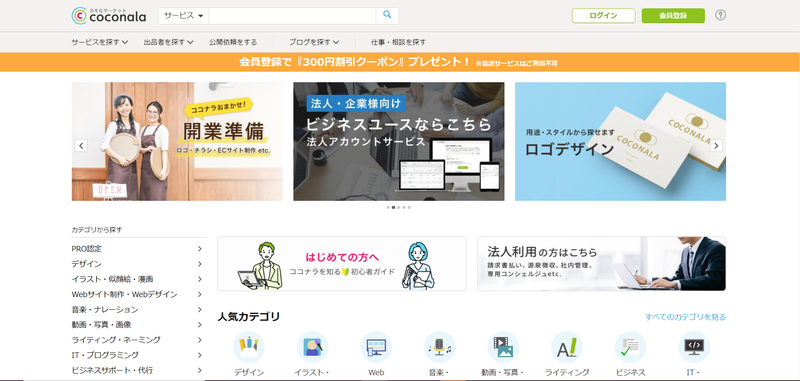This screenshot has height=381, width=800.
Task: Expand the ライティング・ネーミング chevron
Action: [x=199, y=340]
